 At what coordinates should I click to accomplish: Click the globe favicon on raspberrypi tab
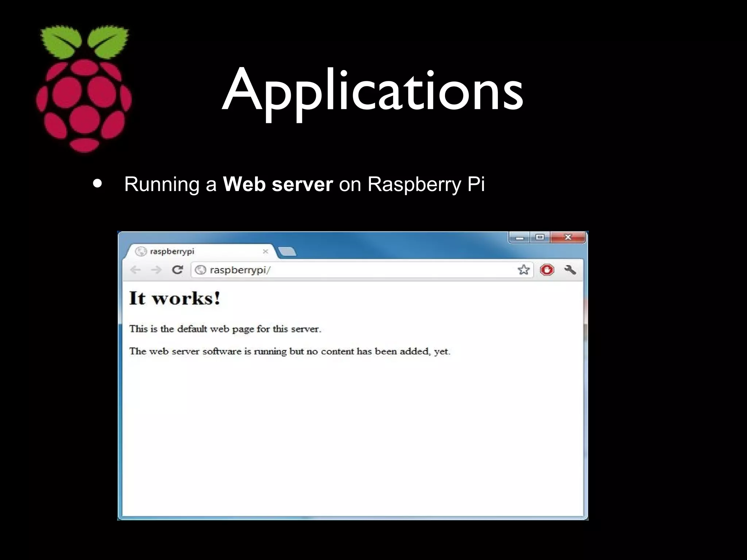pyautogui.click(x=140, y=251)
